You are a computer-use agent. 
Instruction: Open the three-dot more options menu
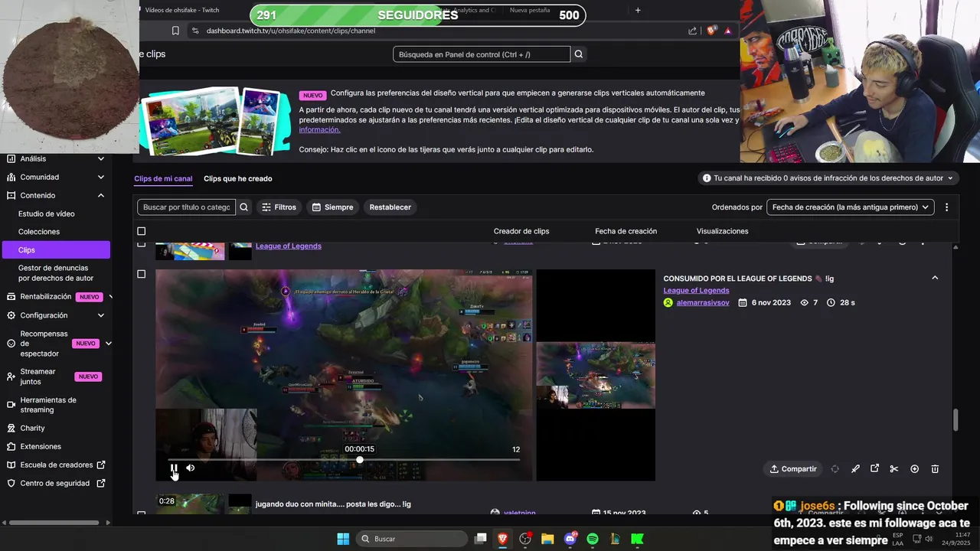tap(946, 207)
